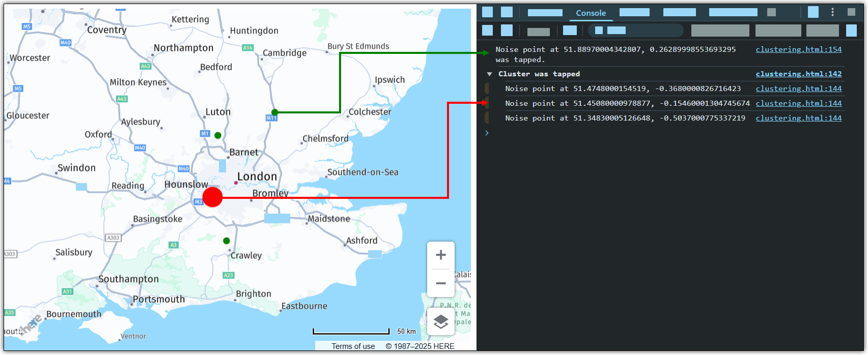
Task: Zoom out with the map minus button
Action: [441, 283]
